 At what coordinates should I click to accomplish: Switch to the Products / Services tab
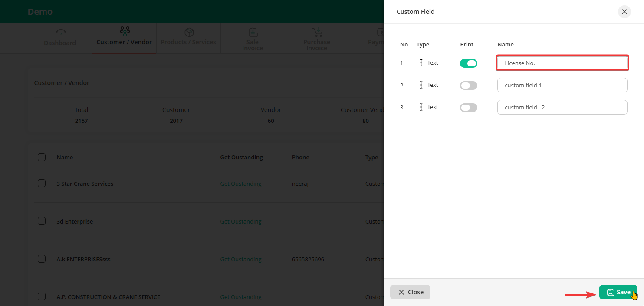pyautogui.click(x=188, y=42)
